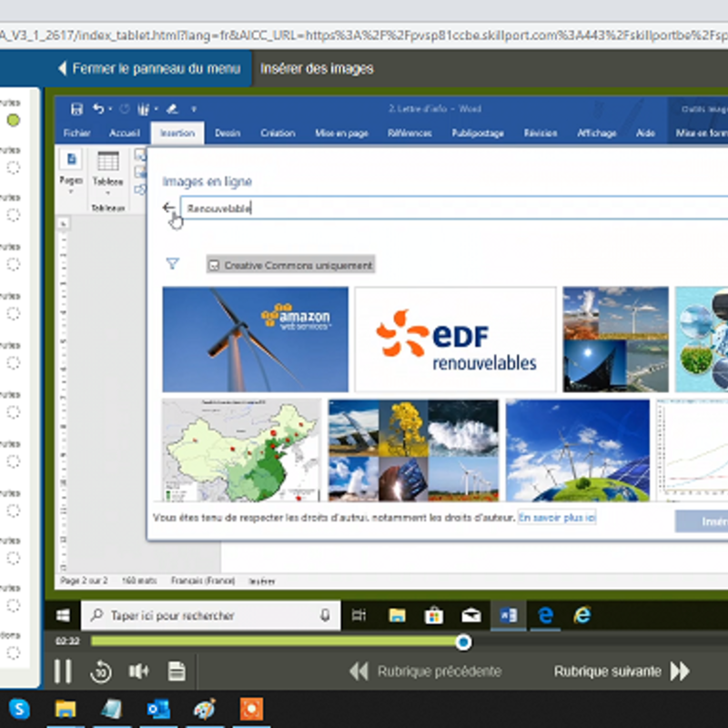Click Français (France) in status bar
This screenshot has height=728, width=728.
click(x=203, y=581)
